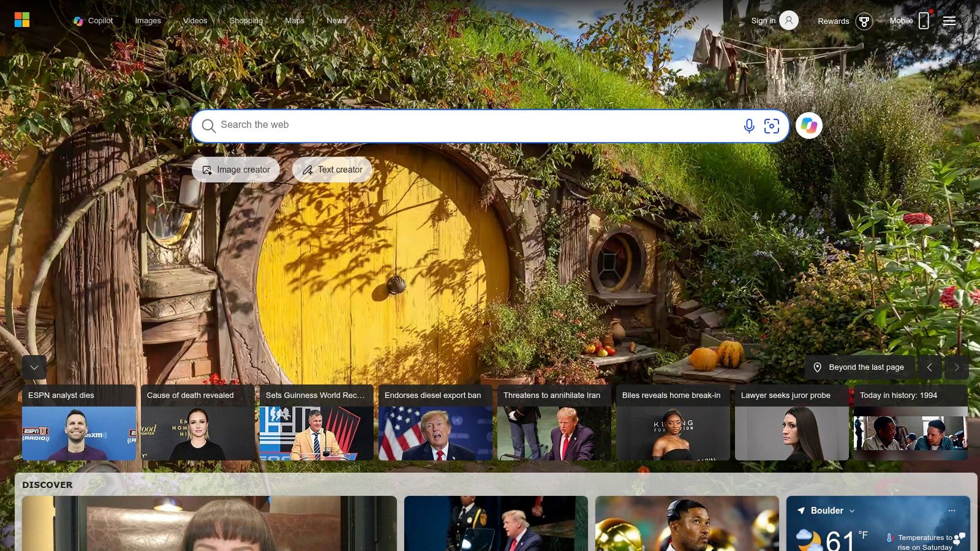Open Maps from the top navigation

[x=295, y=21]
